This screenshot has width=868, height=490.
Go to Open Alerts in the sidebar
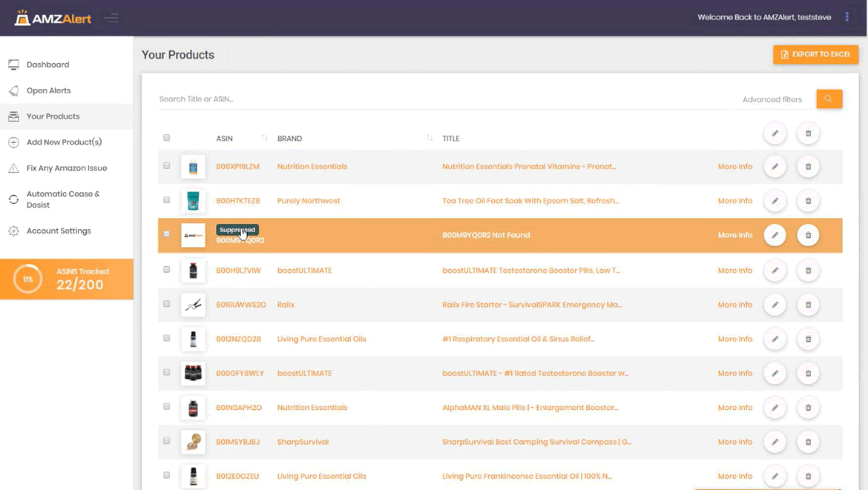(67, 90)
